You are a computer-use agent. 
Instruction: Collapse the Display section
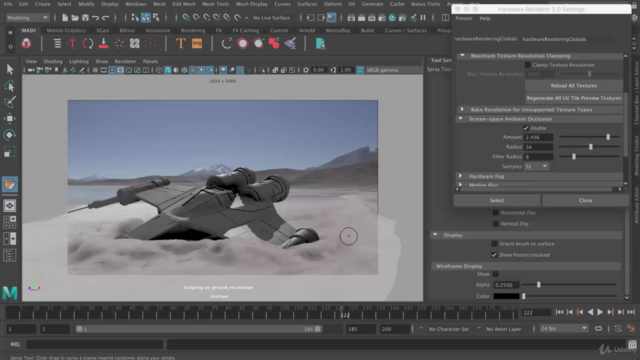point(436,235)
